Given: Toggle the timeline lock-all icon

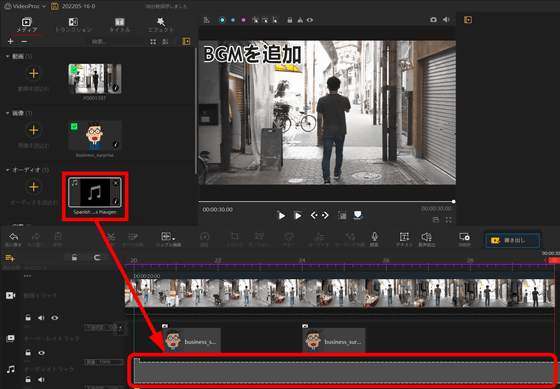Looking at the screenshot, I should 74,257.
